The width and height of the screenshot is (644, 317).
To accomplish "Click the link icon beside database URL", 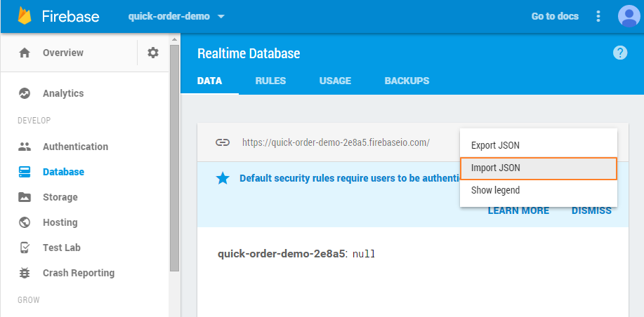I will [222, 142].
